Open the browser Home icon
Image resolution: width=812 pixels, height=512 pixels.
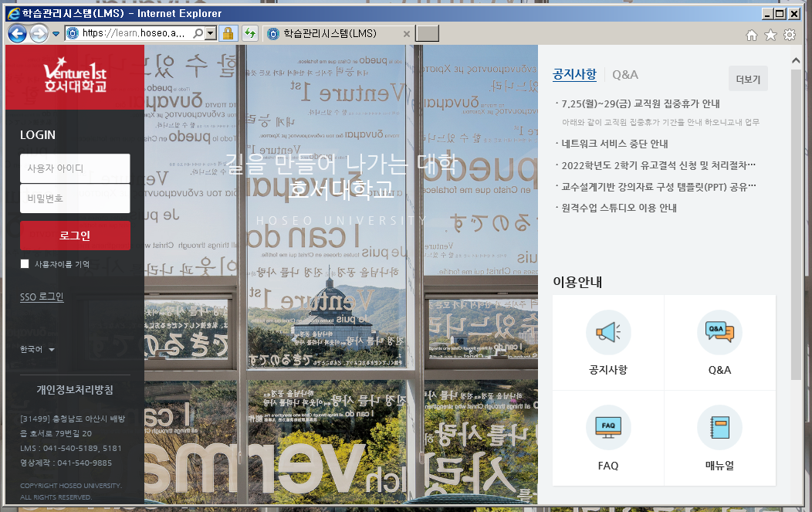[752, 34]
